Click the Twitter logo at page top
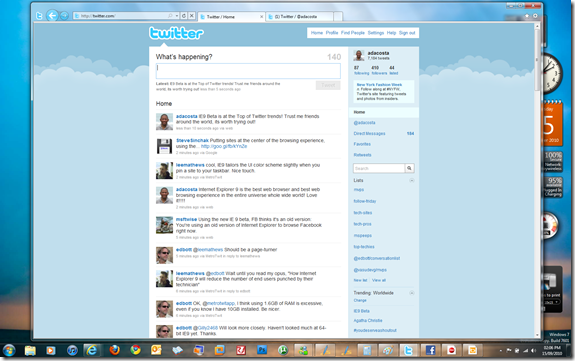 (176, 33)
